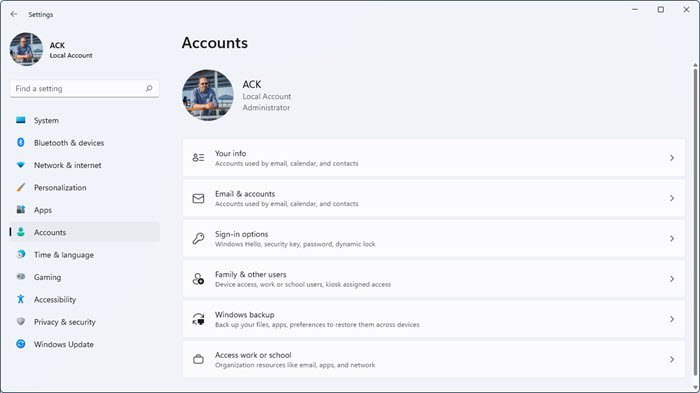Open Family & other users via chevron
The image size is (700, 393).
[x=672, y=279]
